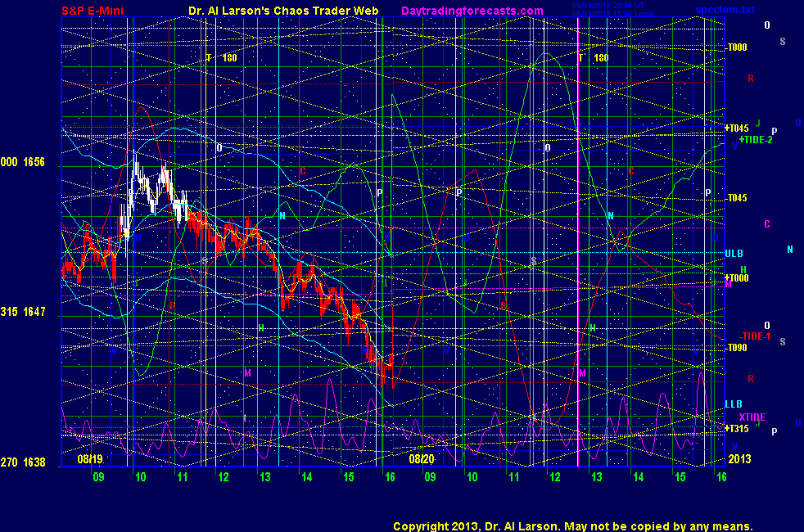Click the "S&P E-Mini" chart title
The image size is (804, 532).
[x=93, y=11]
